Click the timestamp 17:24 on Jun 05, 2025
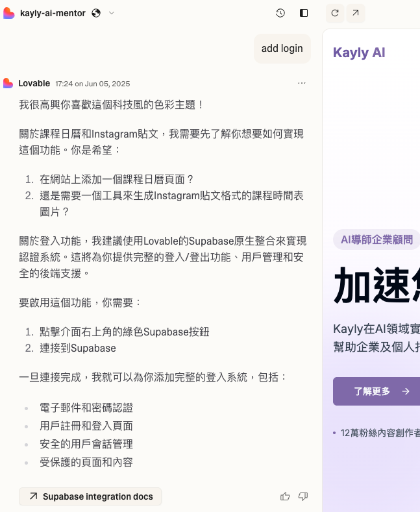The width and height of the screenshot is (420, 512). (93, 84)
